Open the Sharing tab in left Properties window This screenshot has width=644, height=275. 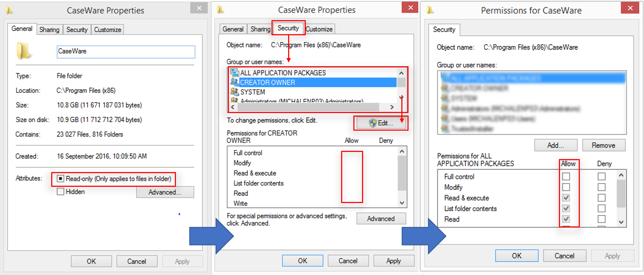49,30
